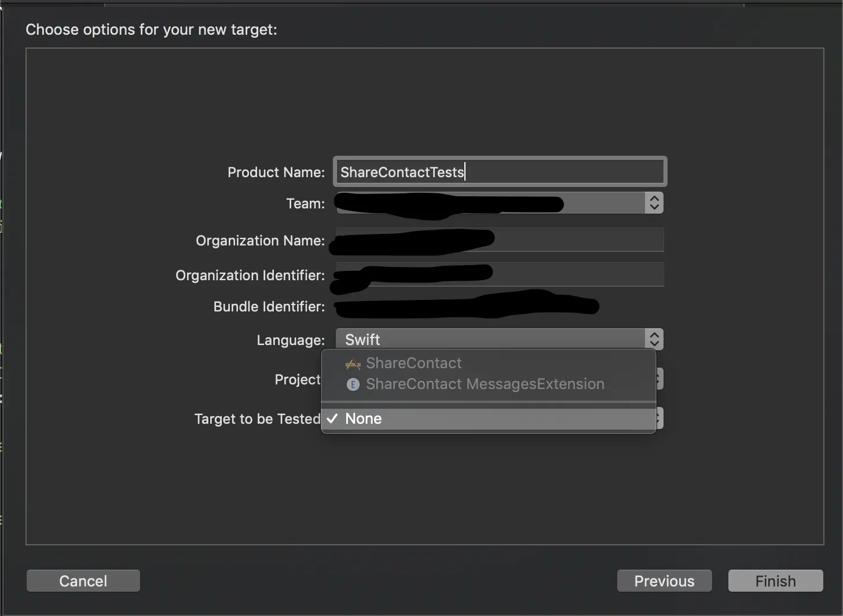Go back with the Previous button
The height and width of the screenshot is (616, 843).
665,581
